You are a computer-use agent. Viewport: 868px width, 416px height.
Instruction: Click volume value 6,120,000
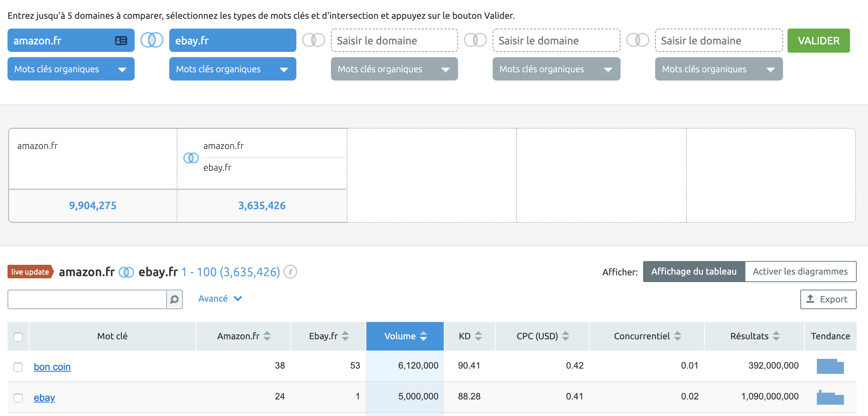tap(418, 366)
